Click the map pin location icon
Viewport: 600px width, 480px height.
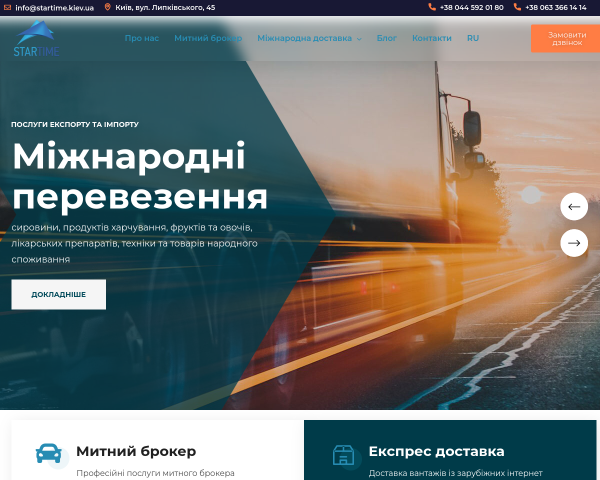pos(108,7)
